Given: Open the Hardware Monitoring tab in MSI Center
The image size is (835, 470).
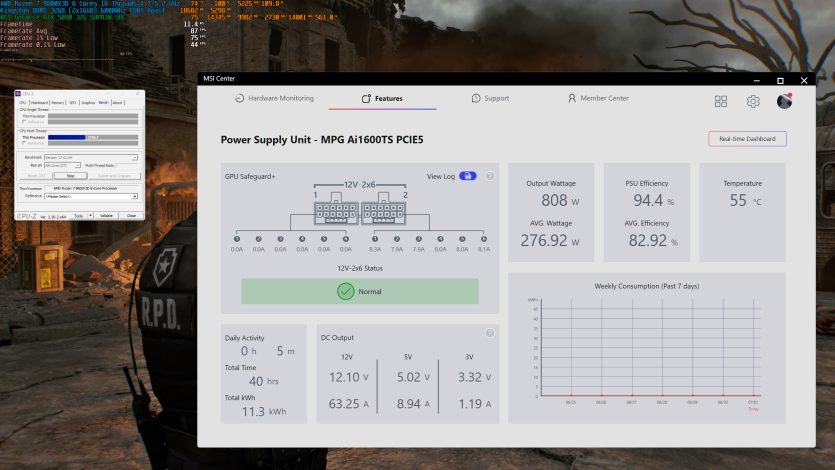Looking at the screenshot, I should click(x=275, y=98).
